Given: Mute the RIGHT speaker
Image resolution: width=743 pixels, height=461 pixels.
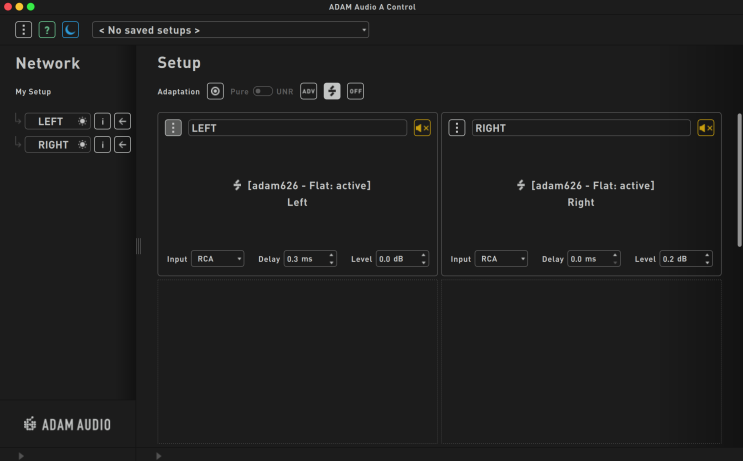Looking at the screenshot, I should 706,127.
